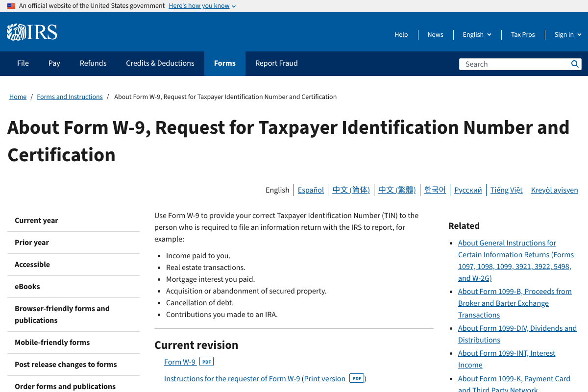Switch page language to Kreyòl ayisyen
588x392 pixels.
(x=555, y=190)
